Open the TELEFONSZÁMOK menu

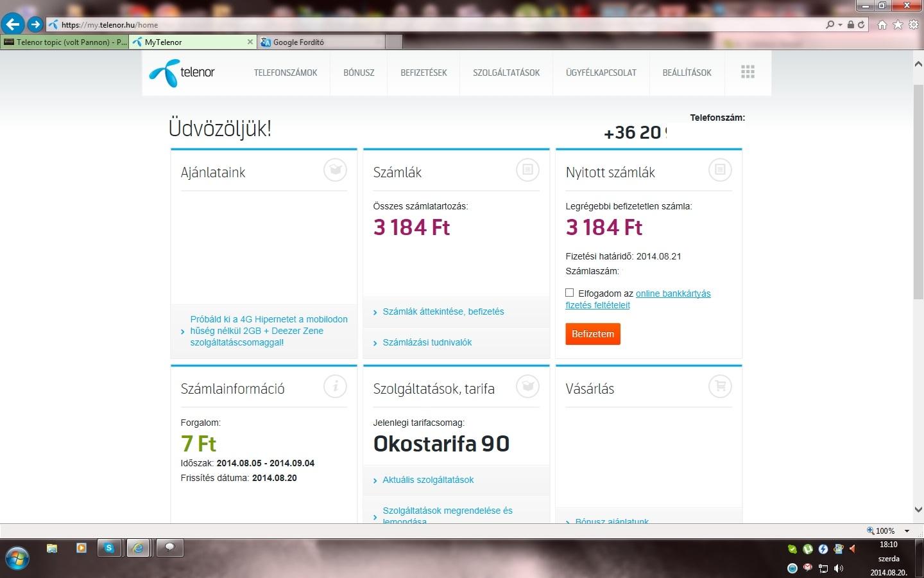286,73
